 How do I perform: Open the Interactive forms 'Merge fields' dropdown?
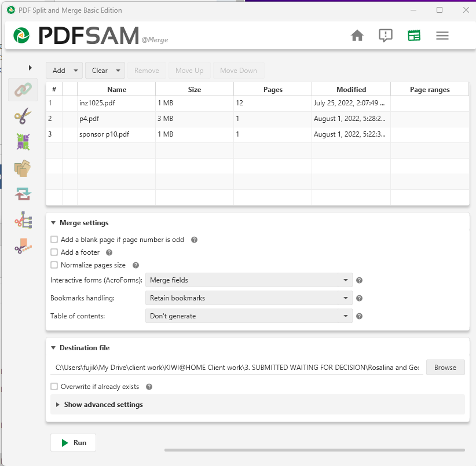(x=248, y=280)
